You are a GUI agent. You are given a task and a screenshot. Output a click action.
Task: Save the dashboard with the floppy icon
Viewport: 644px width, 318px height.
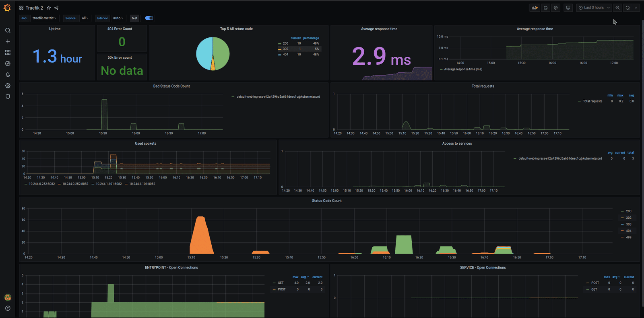click(x=545, y=8)
